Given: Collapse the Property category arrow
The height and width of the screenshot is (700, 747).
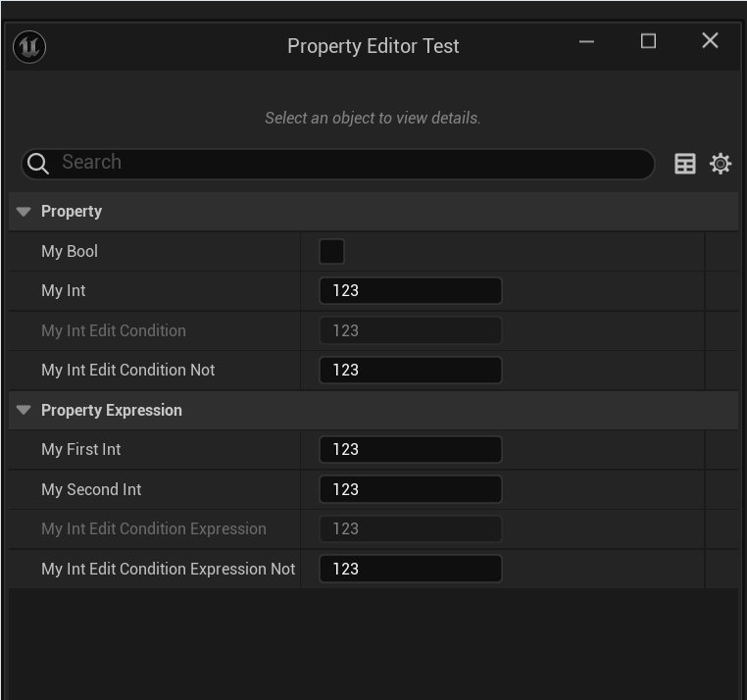Looking at the screenshot, I should pyautogui.click(x=24, y=212).
